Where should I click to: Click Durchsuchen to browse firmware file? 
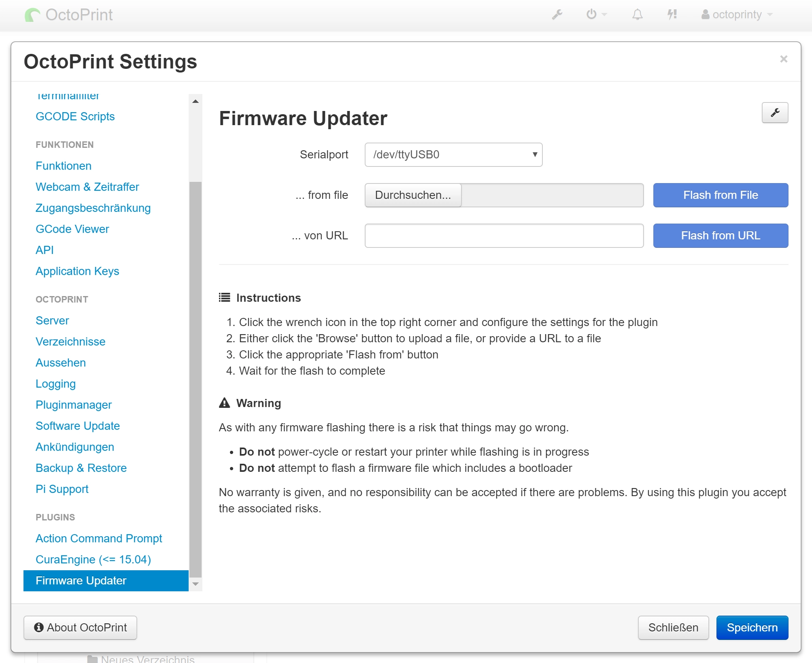tap(413, 195)
